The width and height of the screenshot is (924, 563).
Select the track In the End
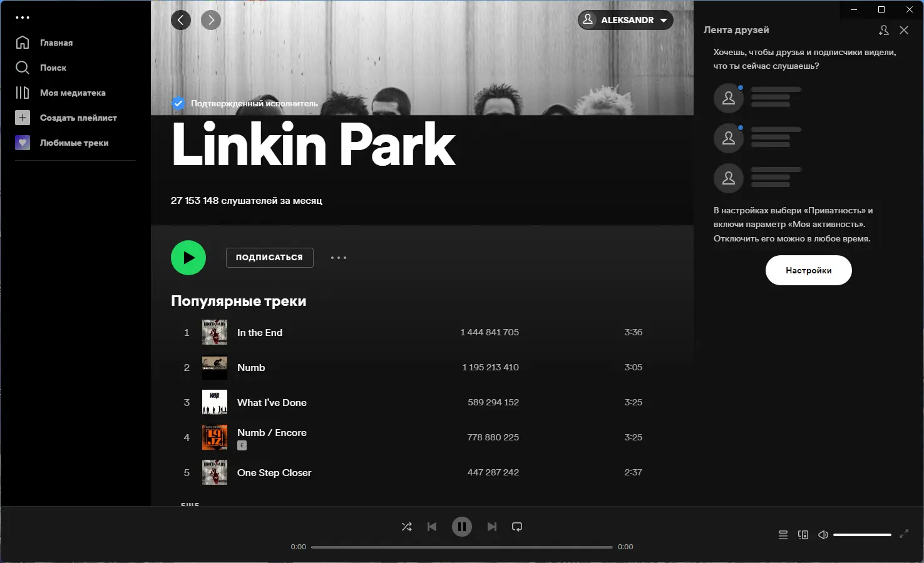pos(260,333)
